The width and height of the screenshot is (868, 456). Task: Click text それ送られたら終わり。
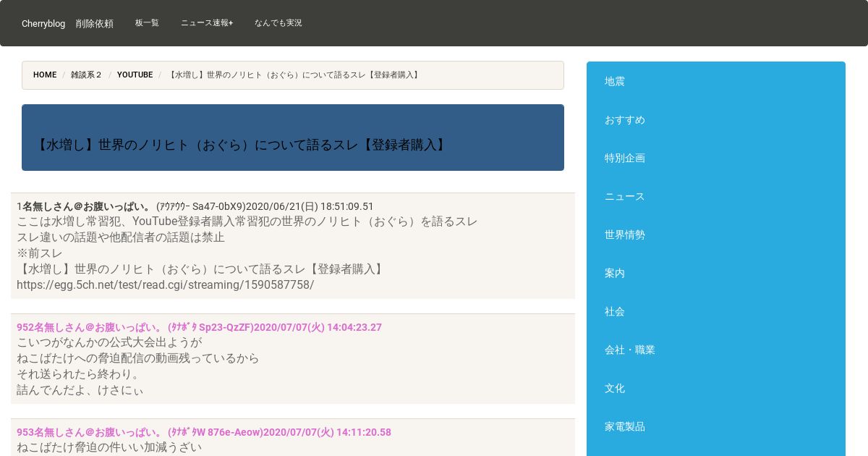pyautogui.click(x=79, y=374)
